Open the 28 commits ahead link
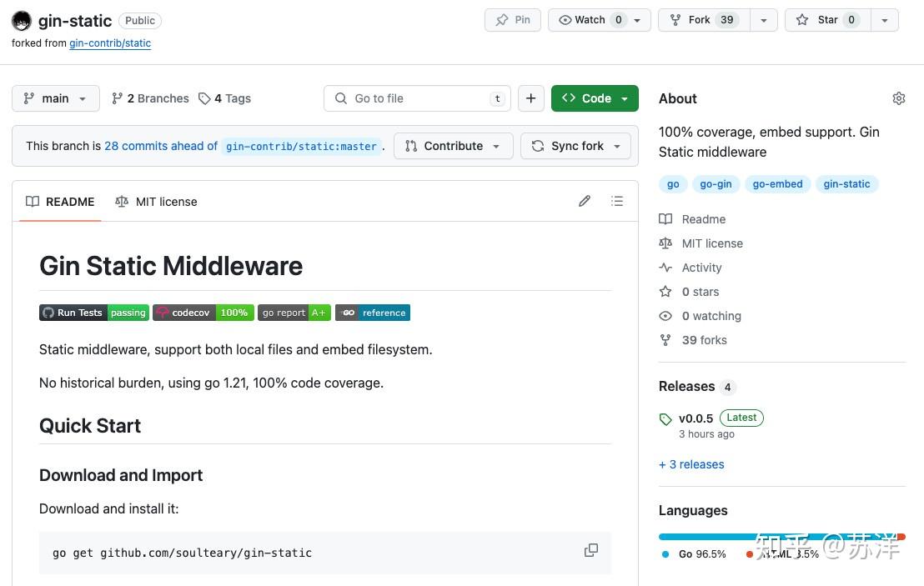The width and height of the screenshot is (924, 586). click(x=161, y=146)
